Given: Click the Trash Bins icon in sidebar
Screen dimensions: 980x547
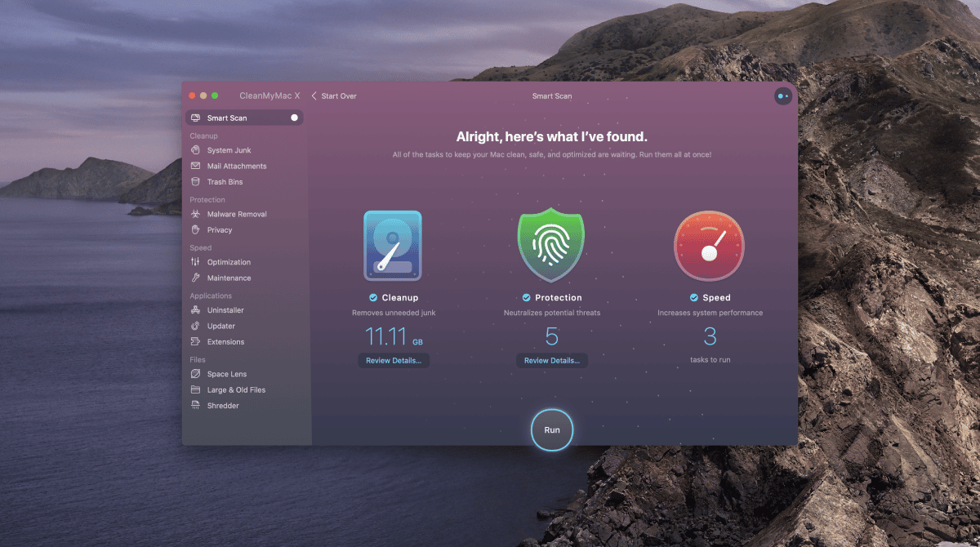Looking at the screenshot, I should click(x=195, y=182).
